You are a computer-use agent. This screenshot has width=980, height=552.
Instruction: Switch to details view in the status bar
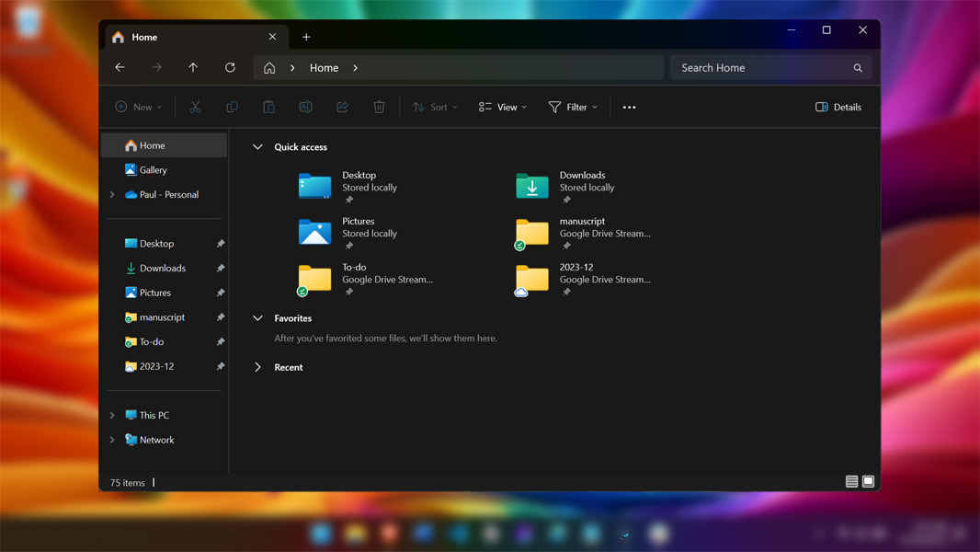click(852, 481)
